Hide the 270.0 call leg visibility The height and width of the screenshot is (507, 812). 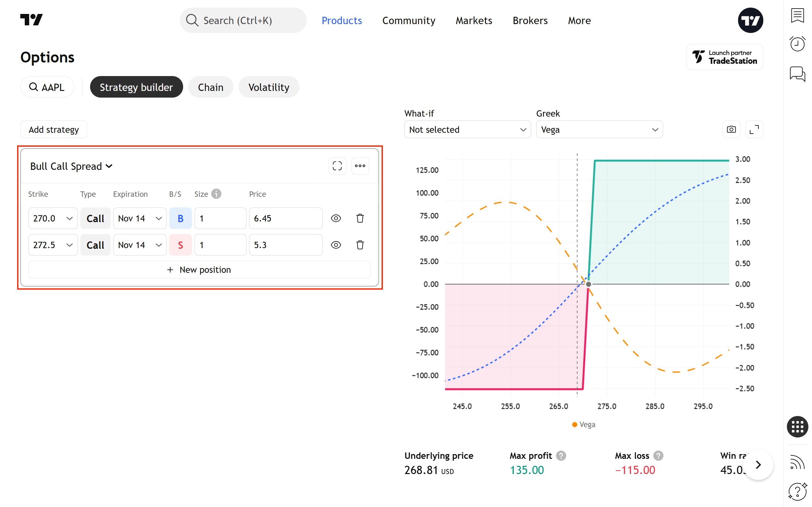click(336, 218)
